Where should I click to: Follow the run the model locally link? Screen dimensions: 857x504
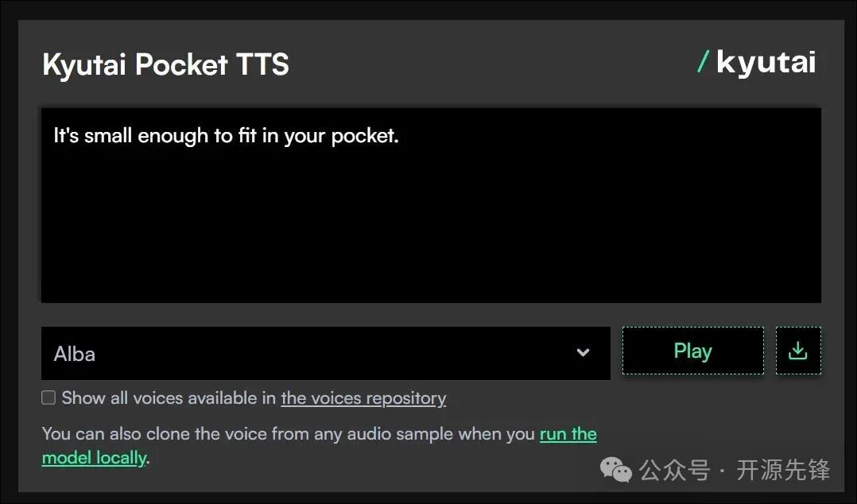click(568, 434)
